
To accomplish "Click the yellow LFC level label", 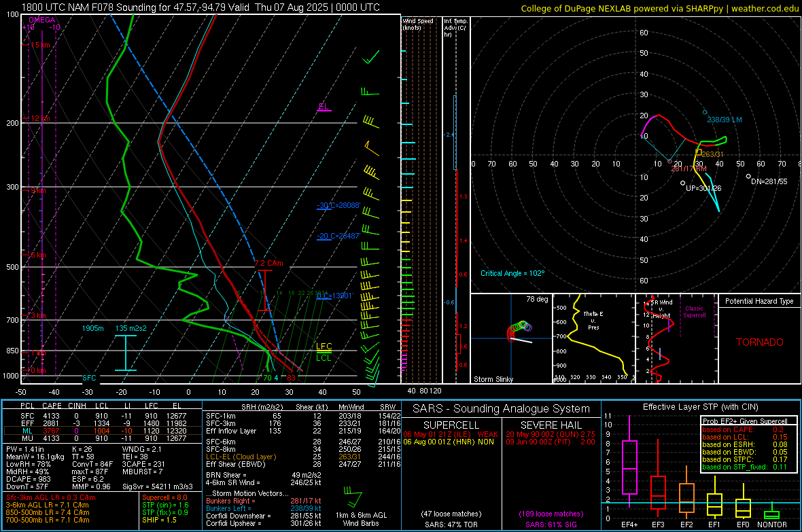I will pyautogui.click(x=324, y=347).
